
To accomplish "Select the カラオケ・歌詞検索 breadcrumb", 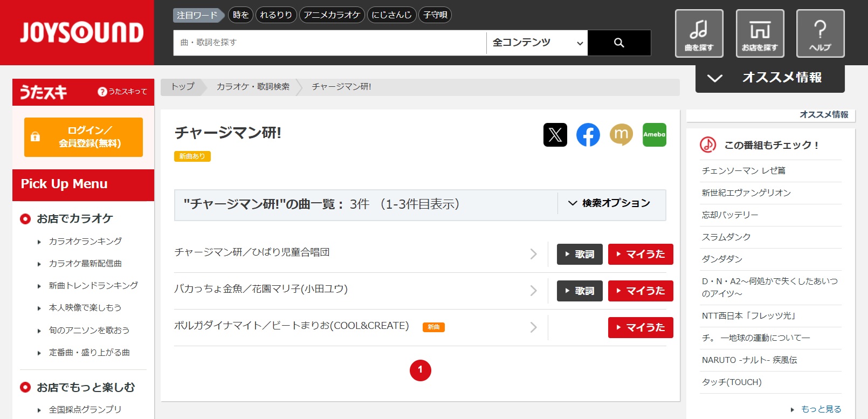I will (x=253, y=87).
